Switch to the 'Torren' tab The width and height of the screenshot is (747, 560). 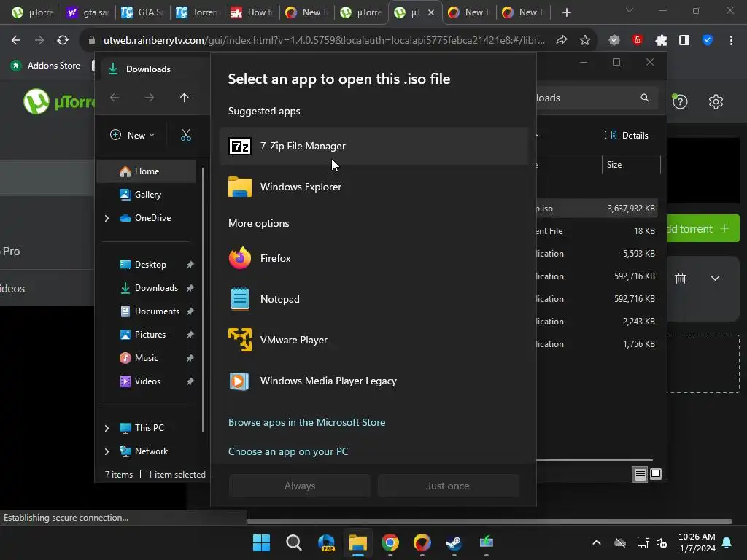[197, 12]
